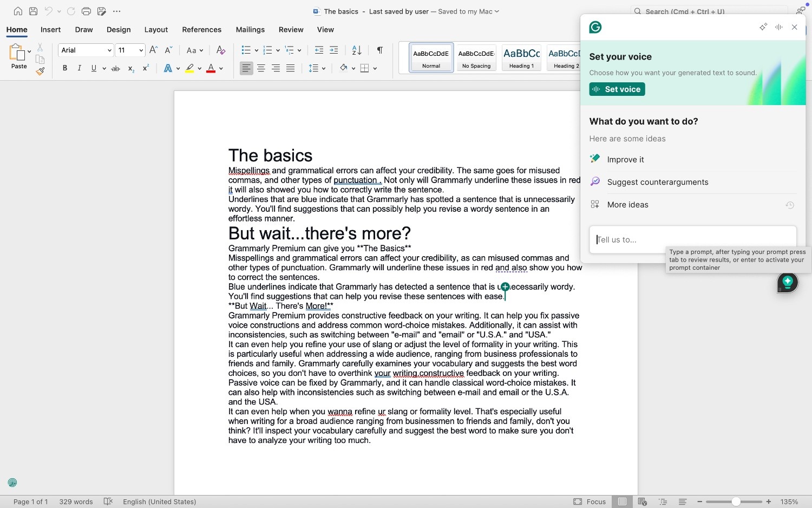Toggle bold formatting
The height and width of the screenshot is (508, 812).
coord(65,68)
